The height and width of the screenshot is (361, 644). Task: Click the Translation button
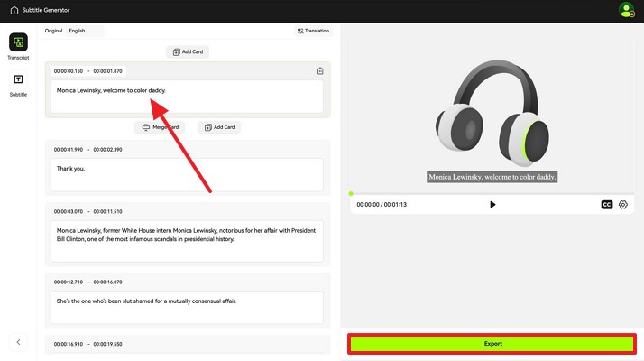point(313,31)
